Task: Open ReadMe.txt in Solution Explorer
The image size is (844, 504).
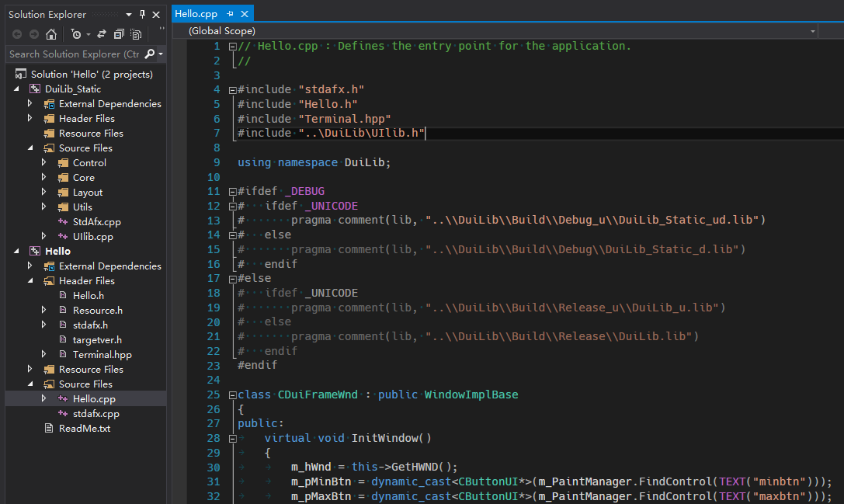Action: point(85,428)
